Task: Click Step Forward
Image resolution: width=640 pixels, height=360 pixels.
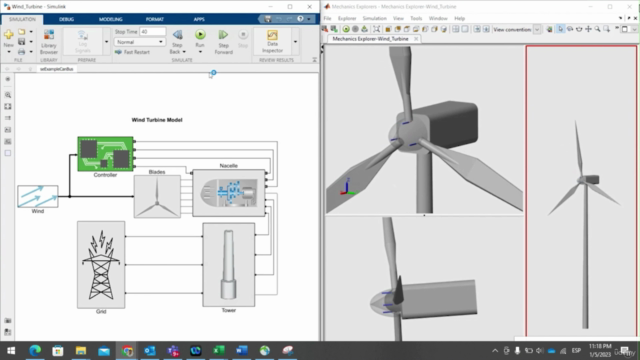Action: [x=223, y=42]
